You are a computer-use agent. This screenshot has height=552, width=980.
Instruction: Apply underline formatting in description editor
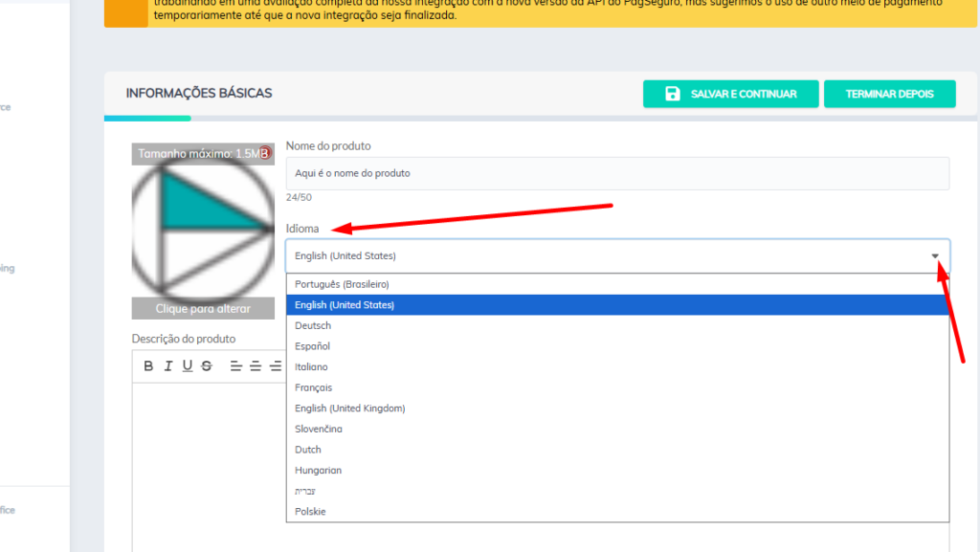188,365
